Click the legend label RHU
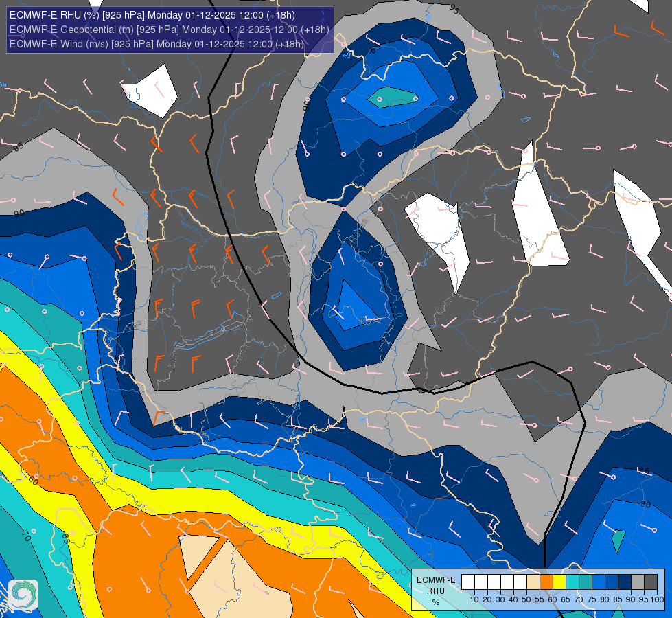The height and width of the screenshot is (618, 672). coord(436,591)
